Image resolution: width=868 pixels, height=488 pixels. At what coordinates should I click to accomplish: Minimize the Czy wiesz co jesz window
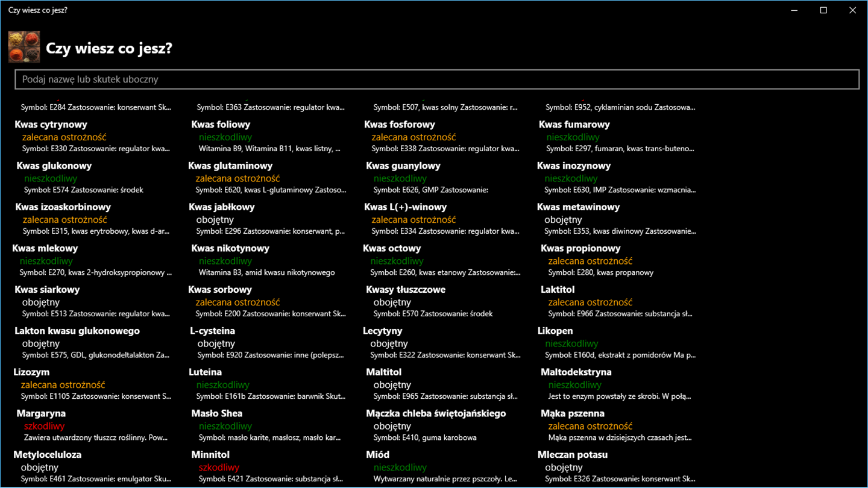794,10
